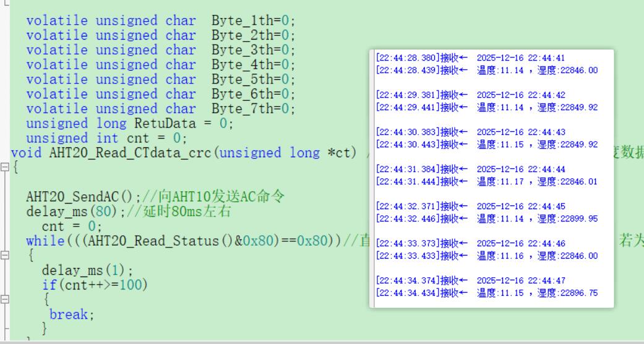Click the Byte_7th variable declaration line
The height and width of the screenshot is (344, 644).
(161, 109)
